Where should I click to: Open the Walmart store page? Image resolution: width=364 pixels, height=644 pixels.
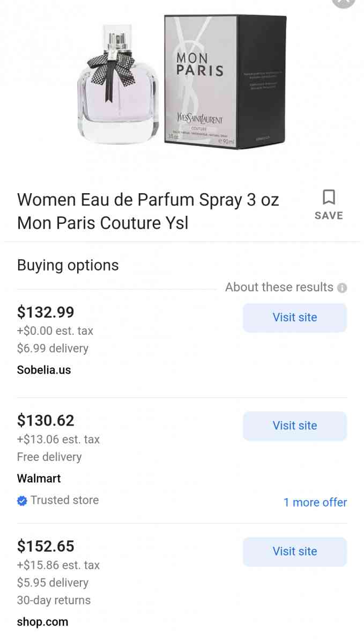click(39, 478)
